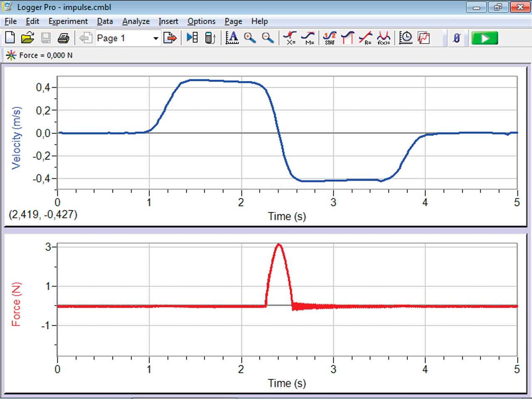This screenshot has height=399, width=532.
Task: Toggle the Examine (X=) tool
Action: click(290, 38)
